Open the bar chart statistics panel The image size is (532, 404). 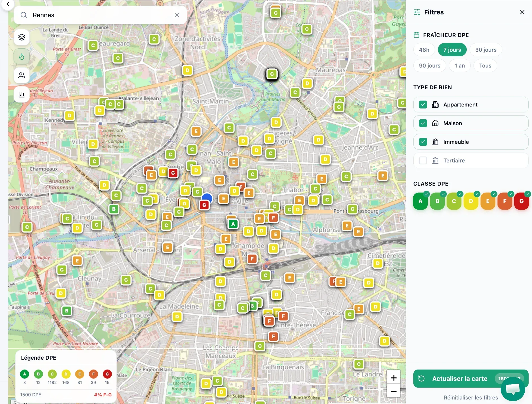[x=22, y=94]
